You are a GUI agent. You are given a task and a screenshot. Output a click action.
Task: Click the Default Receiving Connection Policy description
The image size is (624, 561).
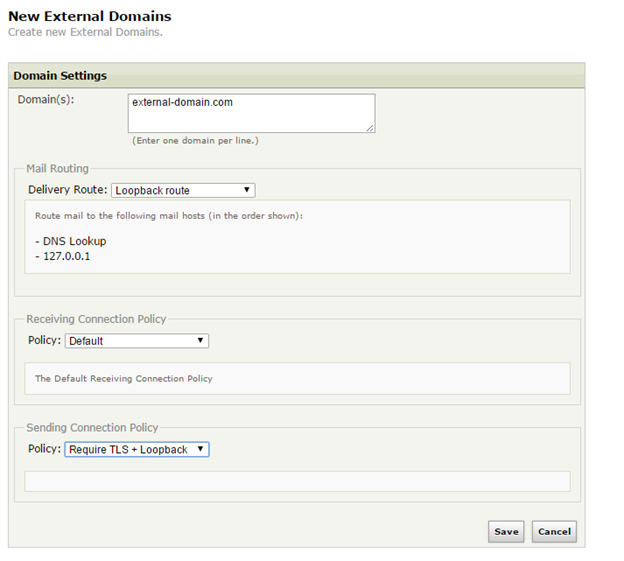coord(124,379)
